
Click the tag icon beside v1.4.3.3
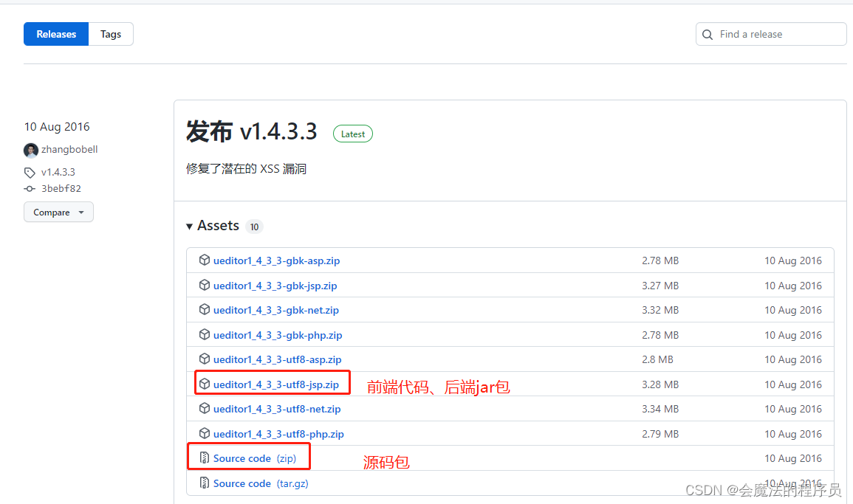[30, 173]
